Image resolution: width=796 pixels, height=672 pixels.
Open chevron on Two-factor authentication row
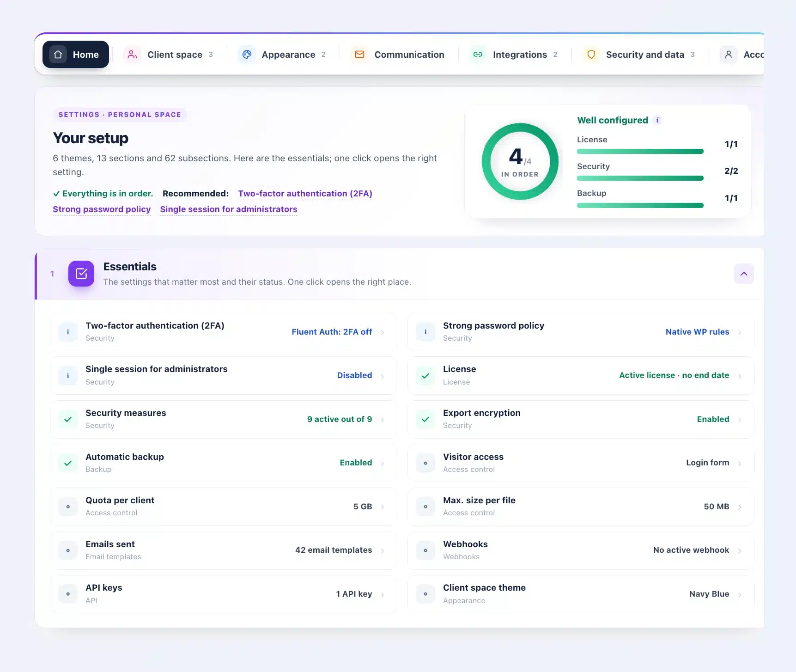(383, 332)
